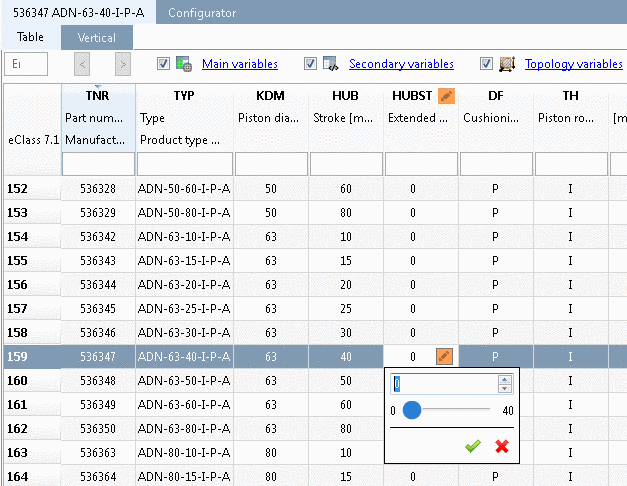Click the Secondary variables icon
627x486 pixels.
tap(331, 64)
